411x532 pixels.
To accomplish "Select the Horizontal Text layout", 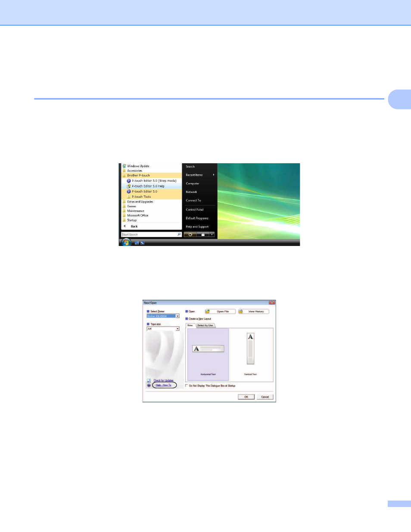I will tap(208, 354).
